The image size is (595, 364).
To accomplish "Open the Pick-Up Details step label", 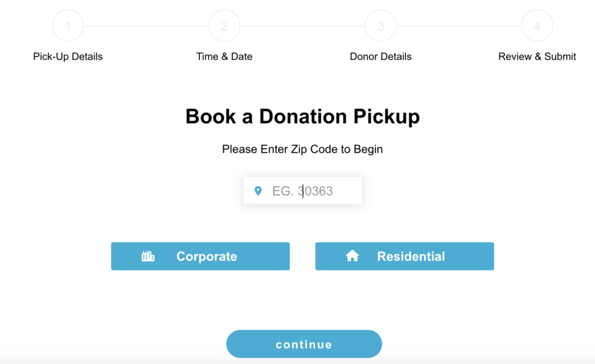I will pos(68,56).
